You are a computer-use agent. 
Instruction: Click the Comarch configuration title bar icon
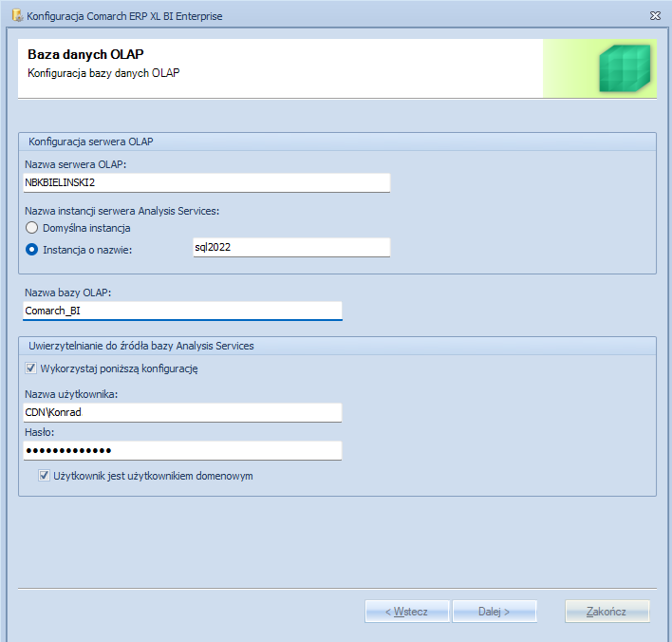[x=18, y=16]
